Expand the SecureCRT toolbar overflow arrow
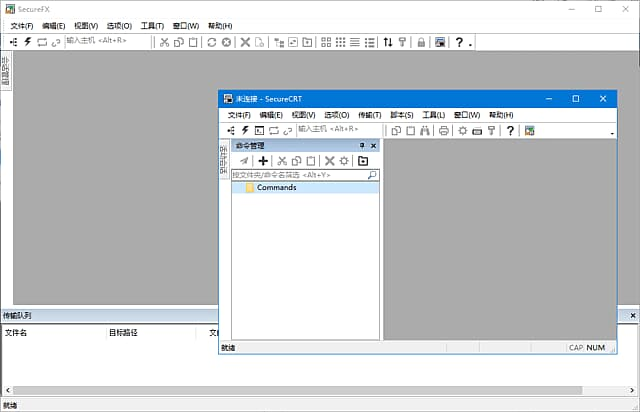 click(x=611, y=133)
